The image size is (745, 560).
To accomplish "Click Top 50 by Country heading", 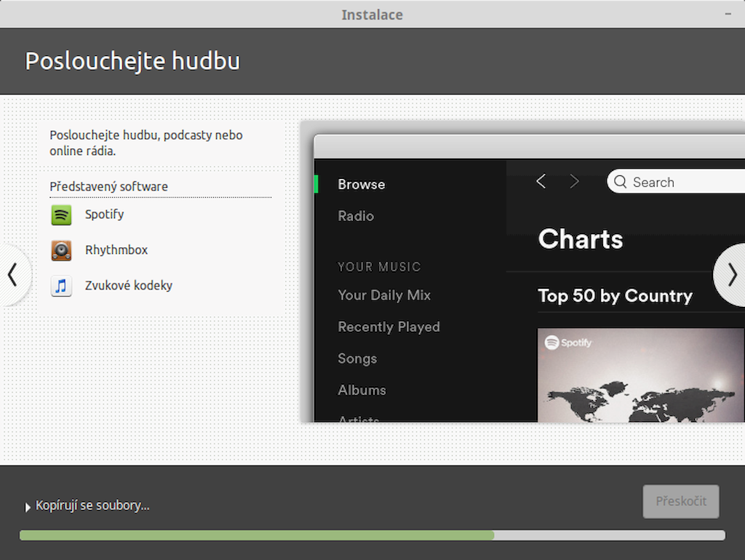I will point(615,296).
